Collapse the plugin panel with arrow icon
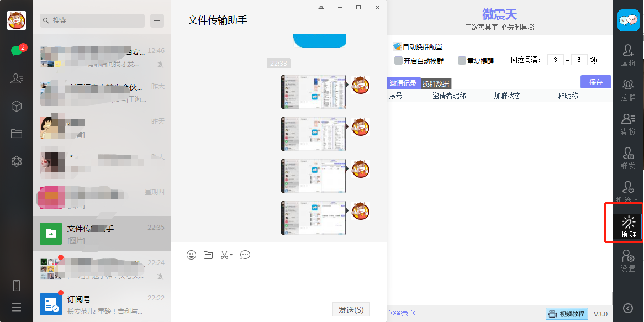This screenshot has height=322, width=644. coord(628,308)
